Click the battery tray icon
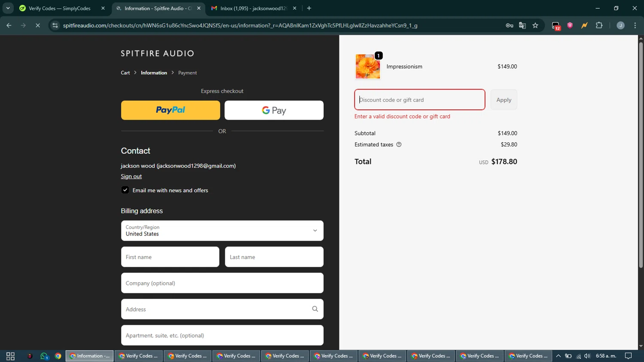 point(568,356)
